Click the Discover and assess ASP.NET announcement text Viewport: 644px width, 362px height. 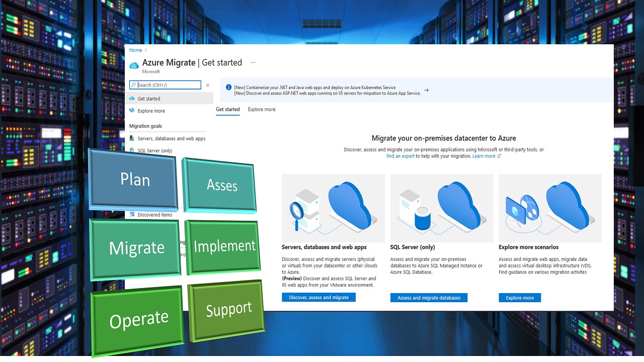pos(327,93)
